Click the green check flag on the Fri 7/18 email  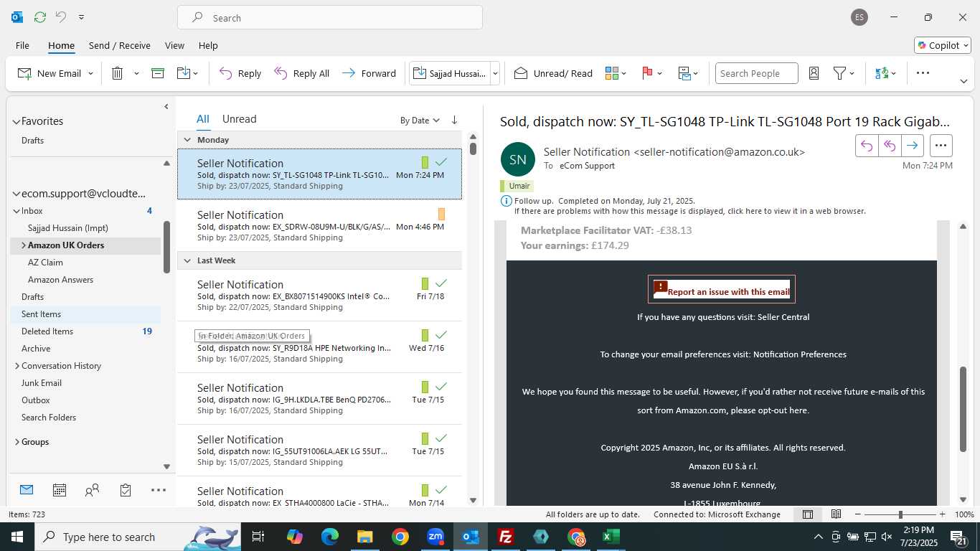(441, 283)
